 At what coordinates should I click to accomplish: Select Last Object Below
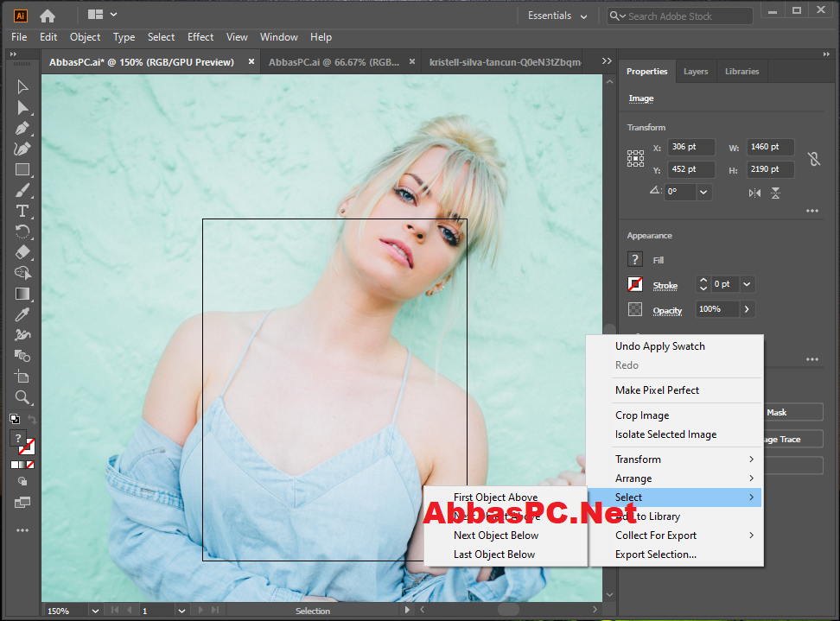tap(506, 554)
